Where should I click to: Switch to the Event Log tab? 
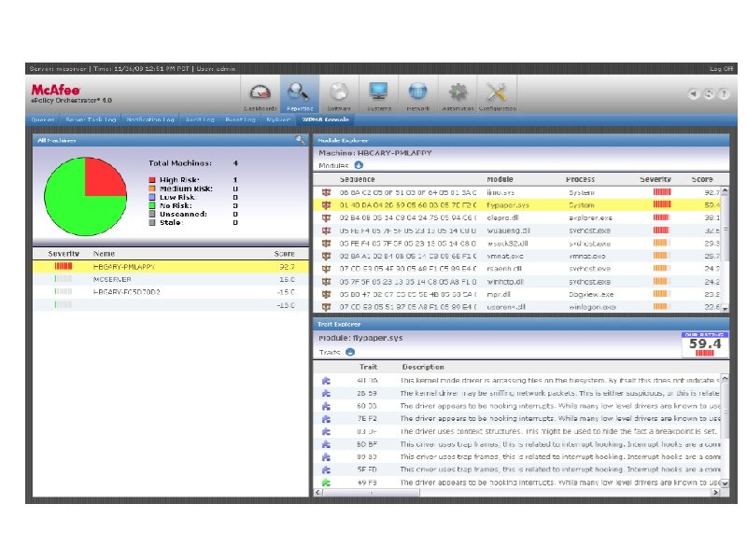[x=241, y=119]
